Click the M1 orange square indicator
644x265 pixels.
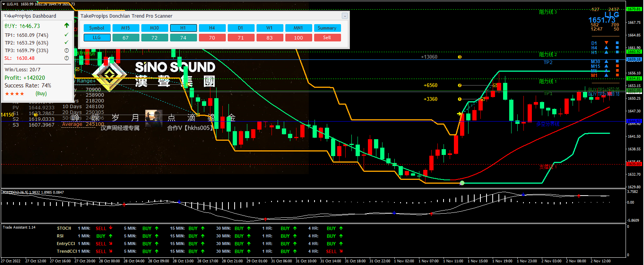point(617,75)
